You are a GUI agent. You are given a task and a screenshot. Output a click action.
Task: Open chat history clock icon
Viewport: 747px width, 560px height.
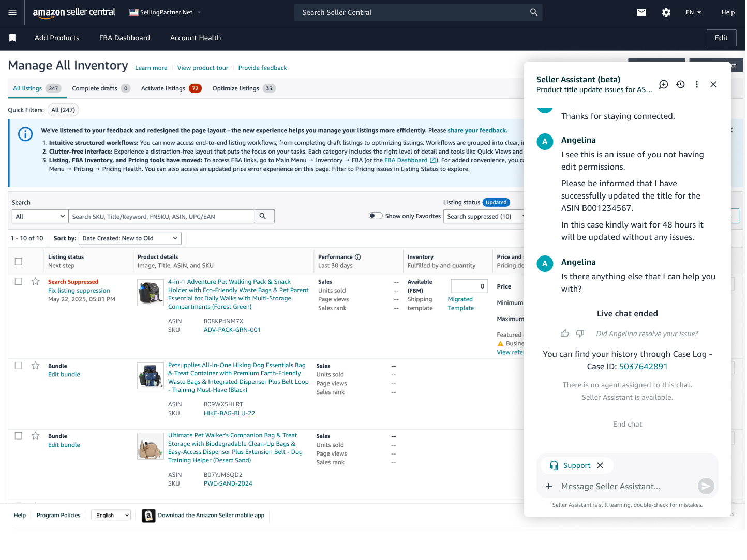pos(680,84)
